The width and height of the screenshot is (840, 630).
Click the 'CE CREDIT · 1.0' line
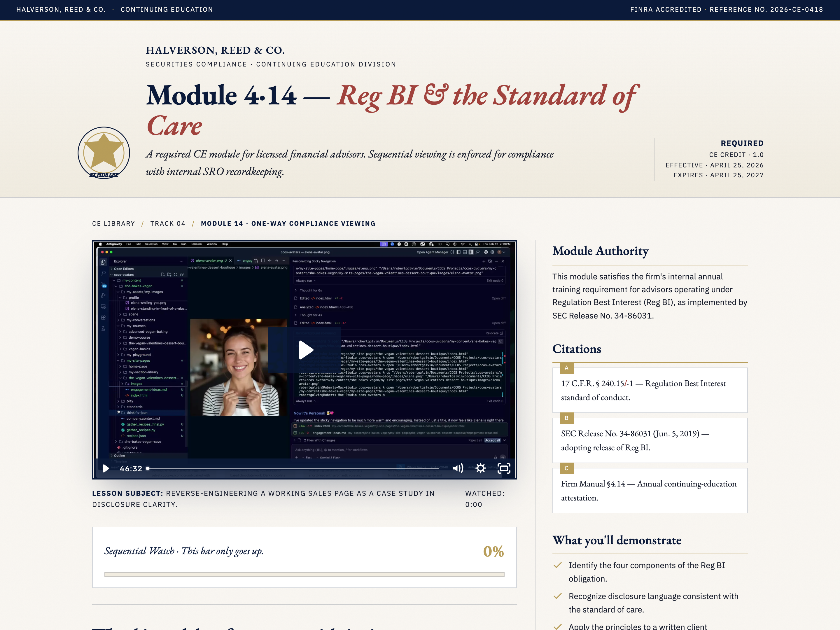(736, 155)
